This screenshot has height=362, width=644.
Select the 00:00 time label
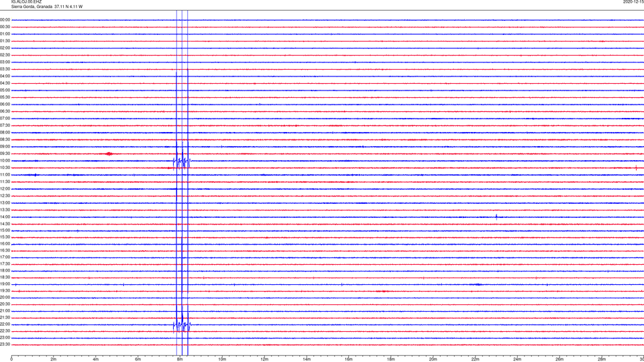5,19
